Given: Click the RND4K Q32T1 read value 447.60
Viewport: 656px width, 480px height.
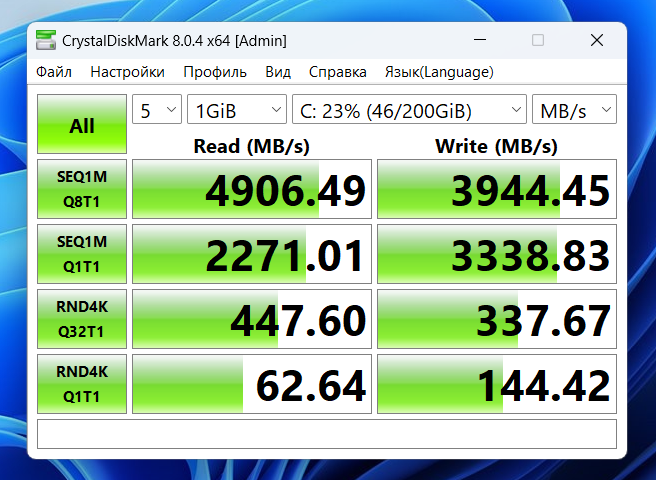Looking at the screenshot, I should click(252, 319).
